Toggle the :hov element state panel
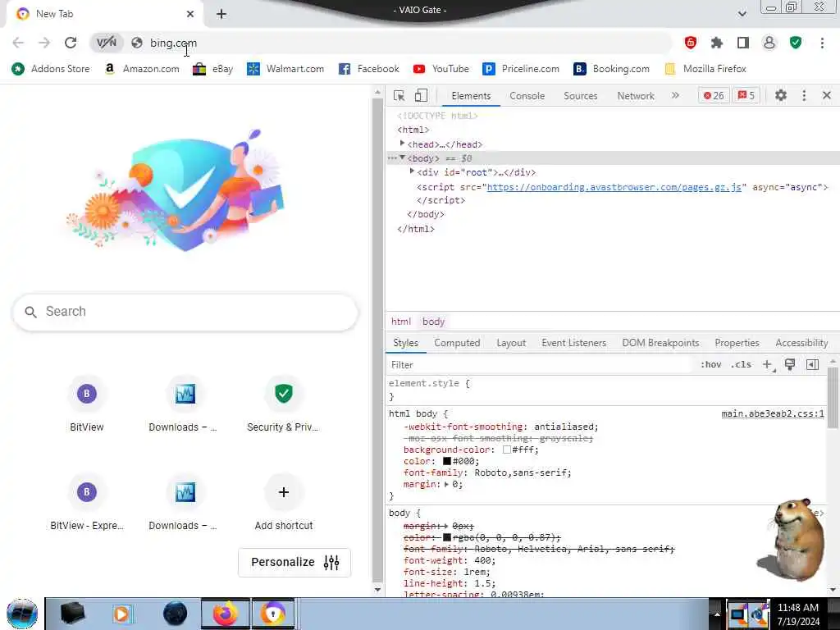Screen dimensions: 840x630 click(711, 365)
